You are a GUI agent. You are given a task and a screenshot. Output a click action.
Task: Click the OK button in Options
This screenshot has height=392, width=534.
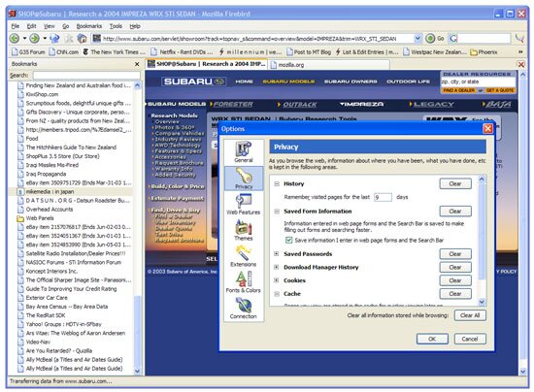coord(432,339)
